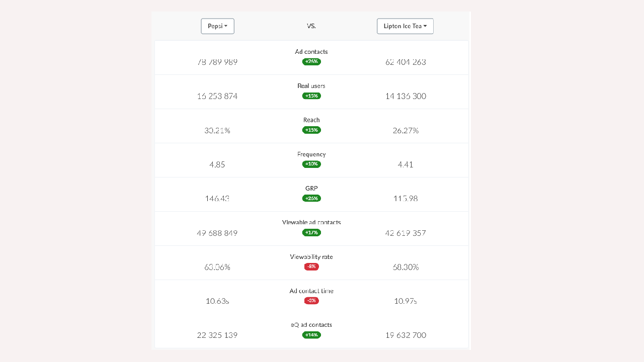Click Pepsi's Ad contacts value 78 789 989
Image resolution: width=644 pixels, height=362 pixels.
[217, 62]
